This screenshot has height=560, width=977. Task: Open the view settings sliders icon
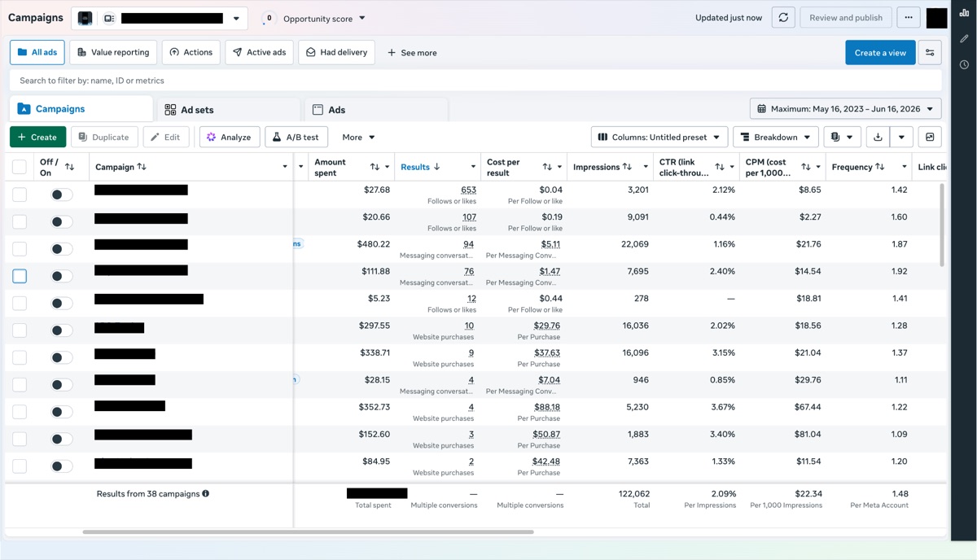pos(930,53)
